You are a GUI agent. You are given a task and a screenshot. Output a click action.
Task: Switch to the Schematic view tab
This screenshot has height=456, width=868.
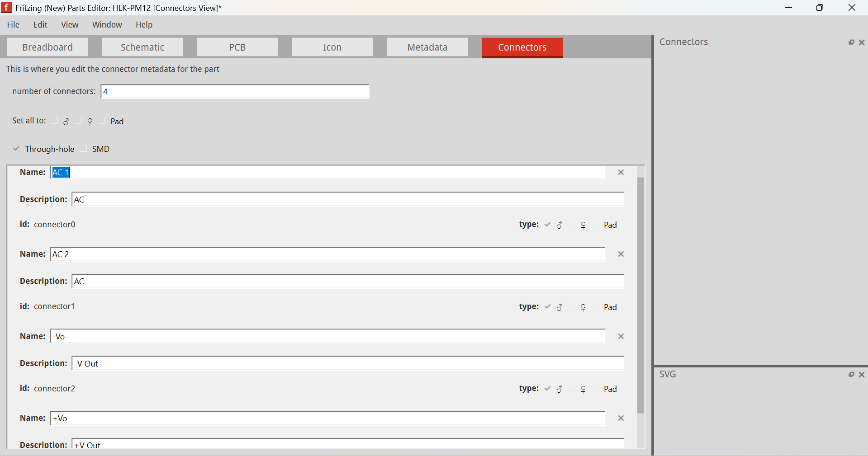point(142,47)
